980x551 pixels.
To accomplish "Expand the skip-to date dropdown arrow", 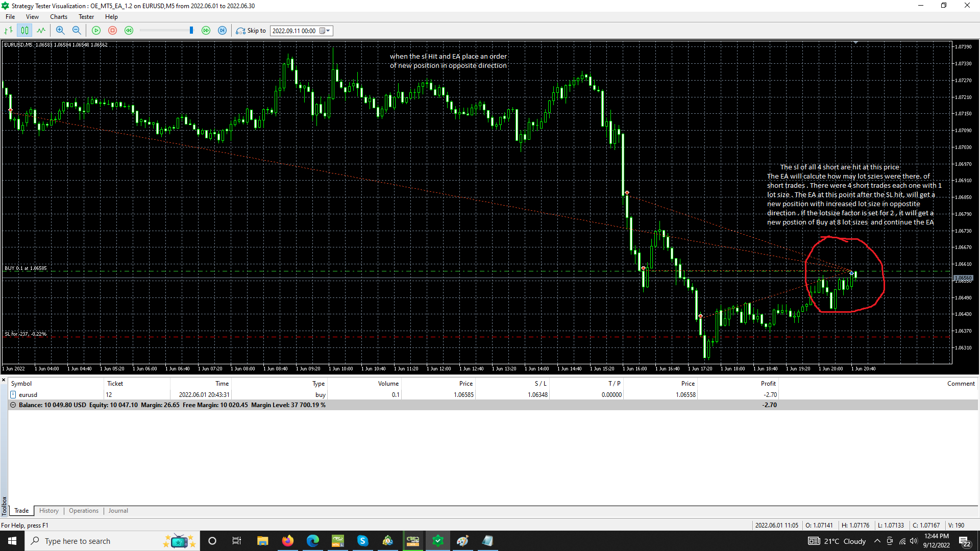I will point(329,31).
